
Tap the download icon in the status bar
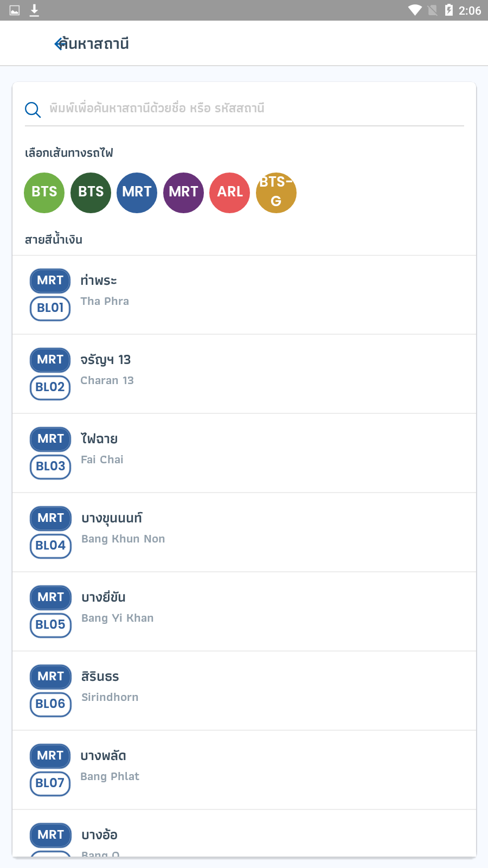pyautogui.click(x=35, y=10)
